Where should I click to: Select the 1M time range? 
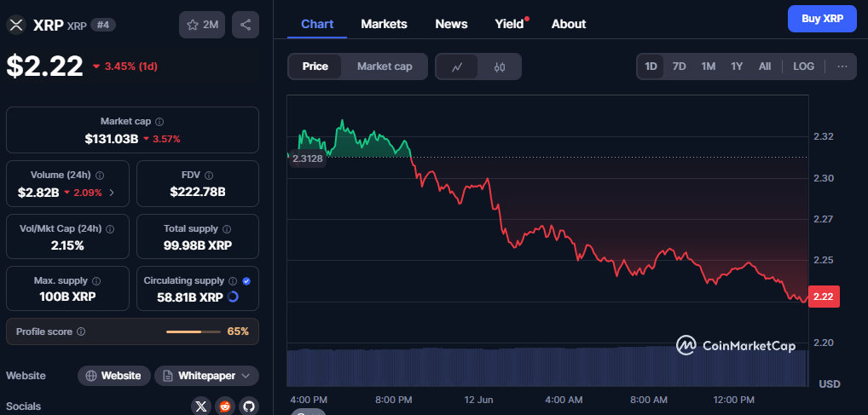[x=708, y=66]
